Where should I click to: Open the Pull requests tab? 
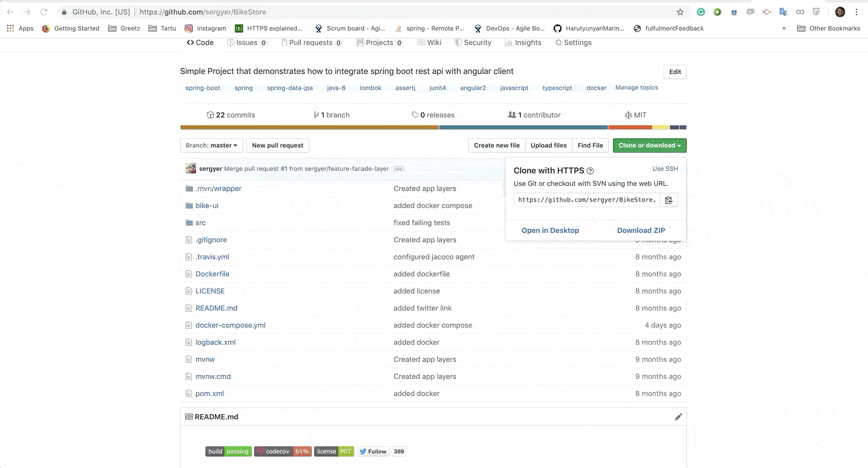[311, 42]
